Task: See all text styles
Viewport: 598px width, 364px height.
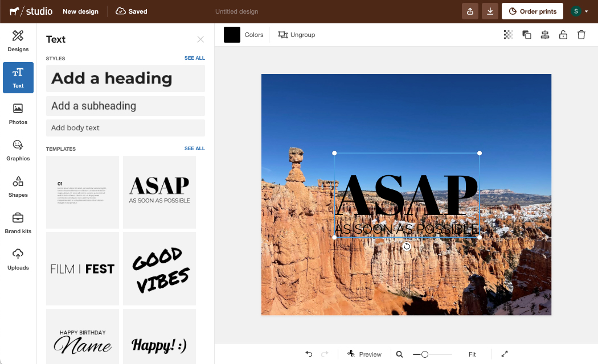Action: (194, 58)
